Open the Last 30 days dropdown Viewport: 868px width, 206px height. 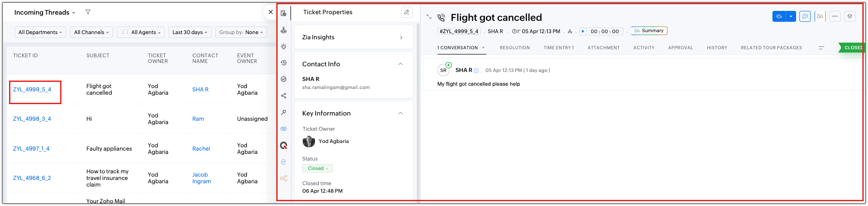190,32
